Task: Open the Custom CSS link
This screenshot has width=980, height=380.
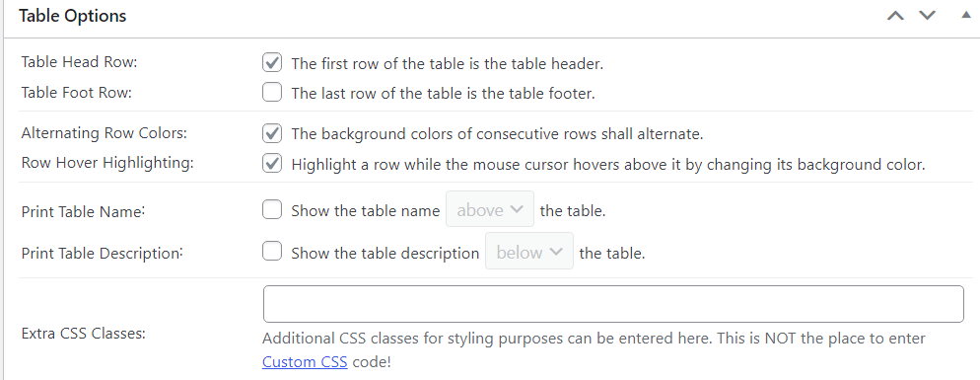Action: coord(305,362)
